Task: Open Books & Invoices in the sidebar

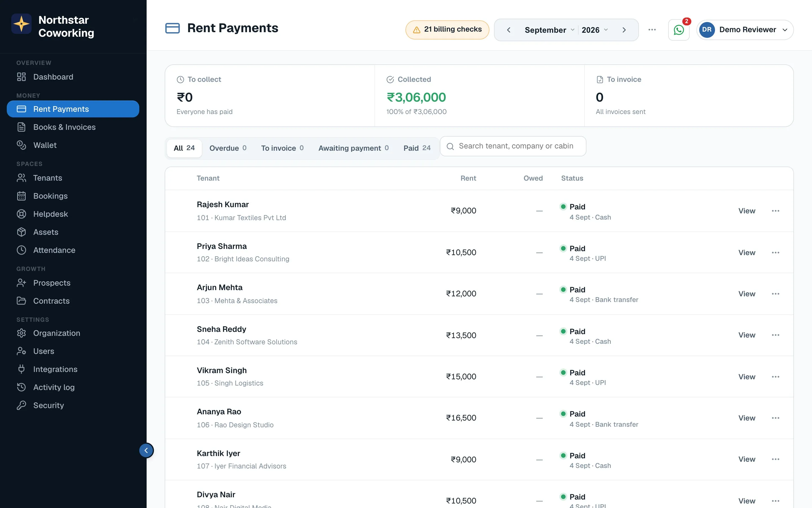Action: point(73,127)
